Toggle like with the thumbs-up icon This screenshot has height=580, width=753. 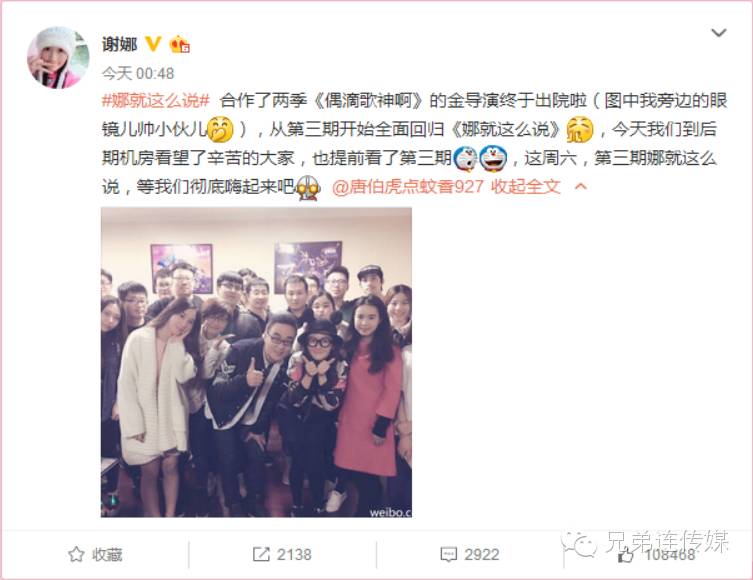tap(625, 556)
